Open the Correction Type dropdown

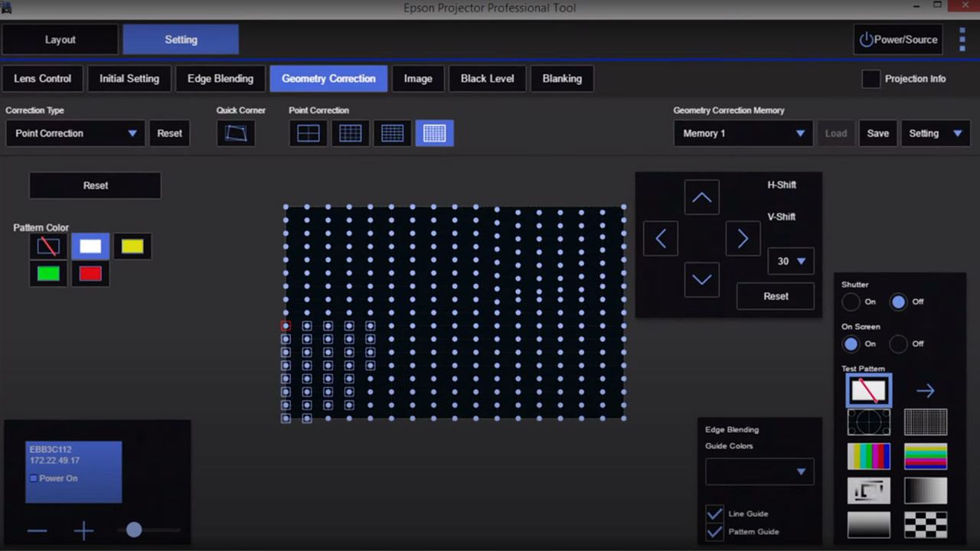[74, 133]
